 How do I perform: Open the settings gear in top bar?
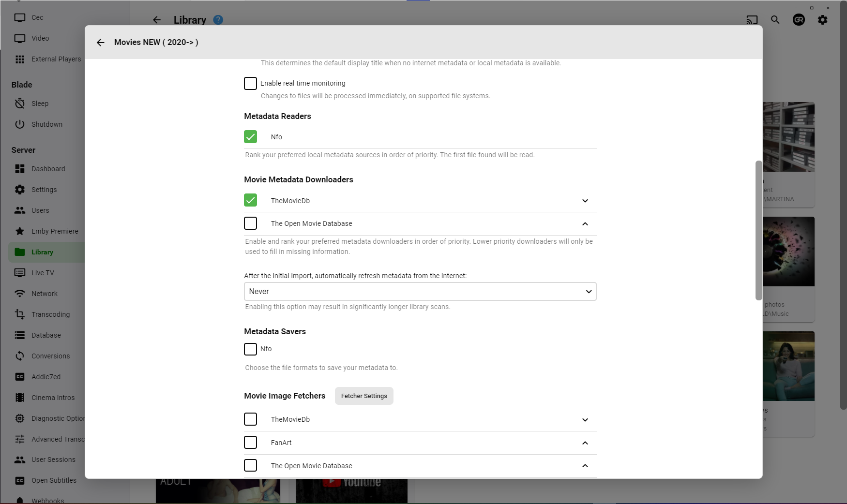coord(823,20)
